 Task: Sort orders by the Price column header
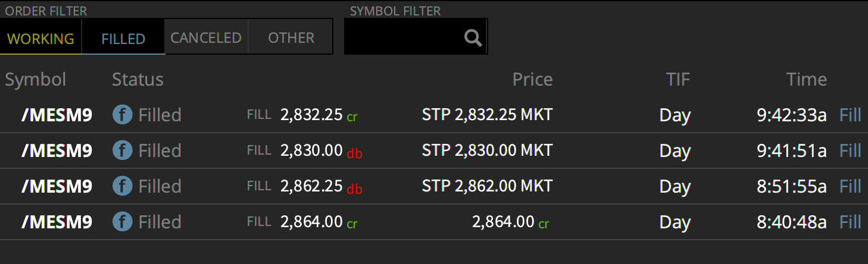[532, 80]
